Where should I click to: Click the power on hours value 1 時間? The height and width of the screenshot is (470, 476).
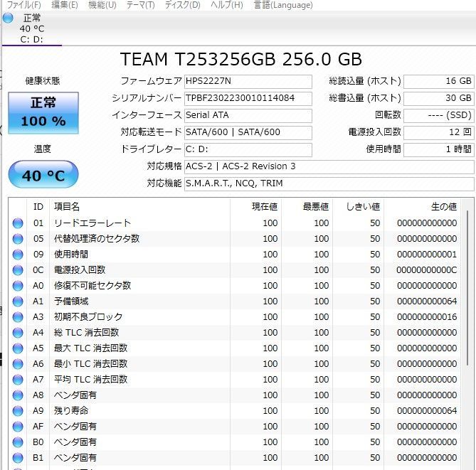[439, 149]
